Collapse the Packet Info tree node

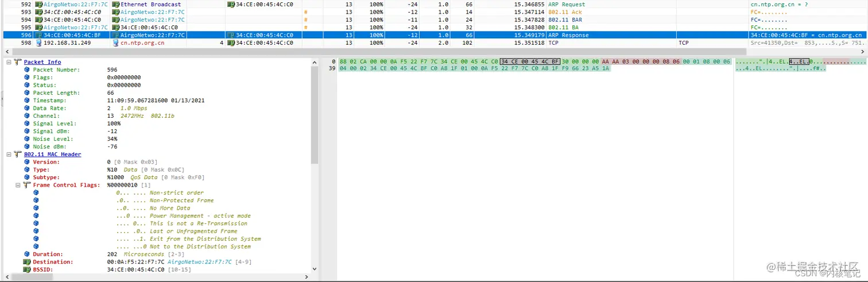[9, 62]
